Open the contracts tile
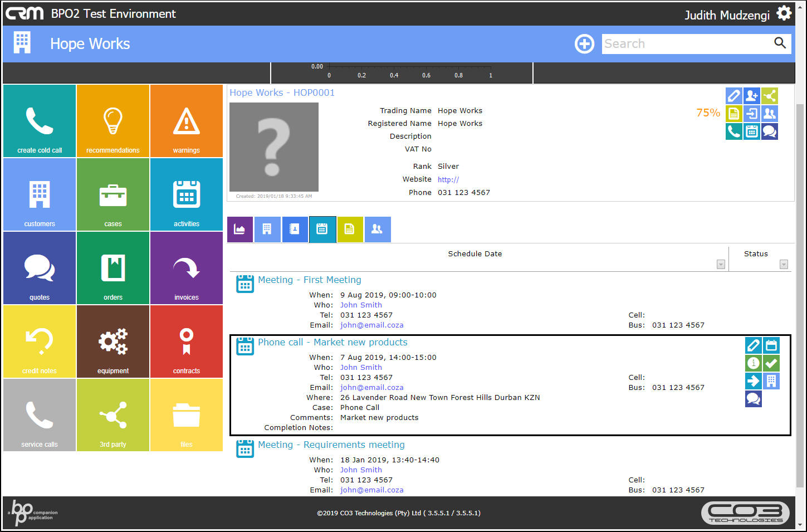 point(187,341)
